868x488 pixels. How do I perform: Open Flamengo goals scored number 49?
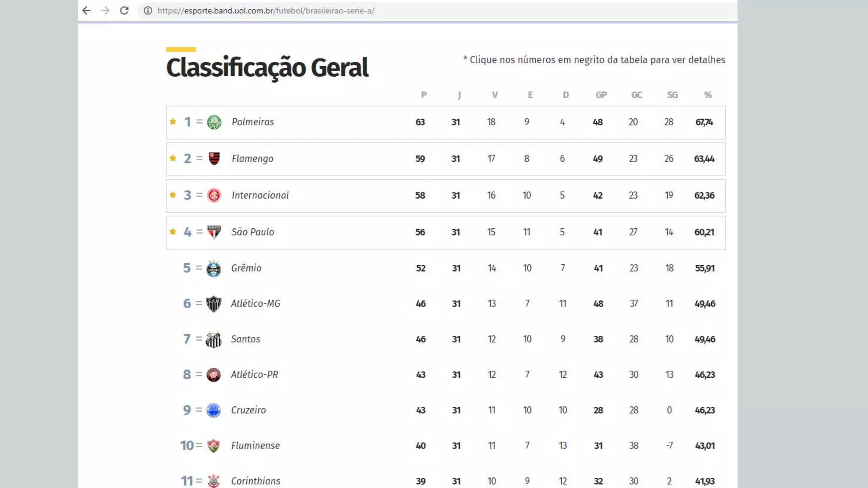click(598, 159)
